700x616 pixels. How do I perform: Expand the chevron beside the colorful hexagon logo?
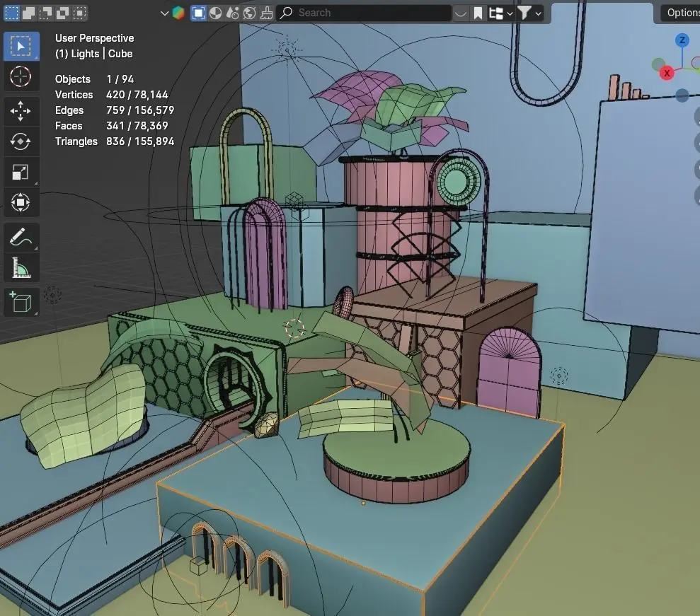(164, 13)
